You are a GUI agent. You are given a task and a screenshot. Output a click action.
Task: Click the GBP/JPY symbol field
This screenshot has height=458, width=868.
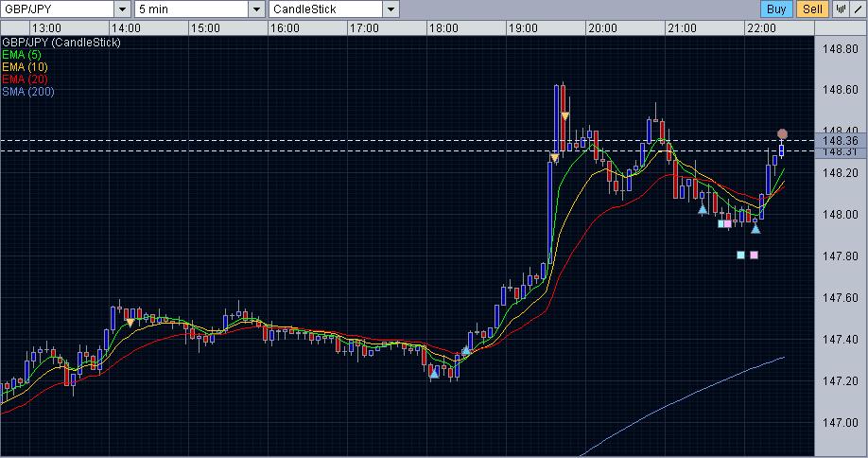coord(58,9)
